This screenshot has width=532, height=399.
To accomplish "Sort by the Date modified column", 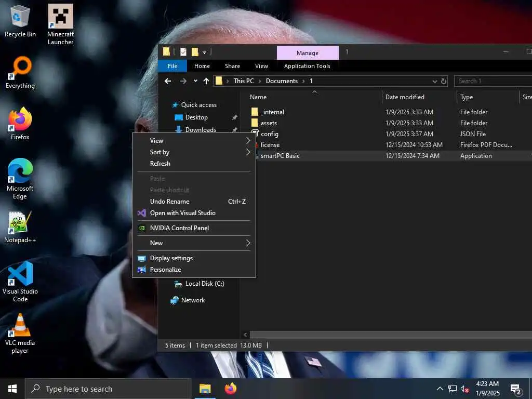I will (405, 97).
